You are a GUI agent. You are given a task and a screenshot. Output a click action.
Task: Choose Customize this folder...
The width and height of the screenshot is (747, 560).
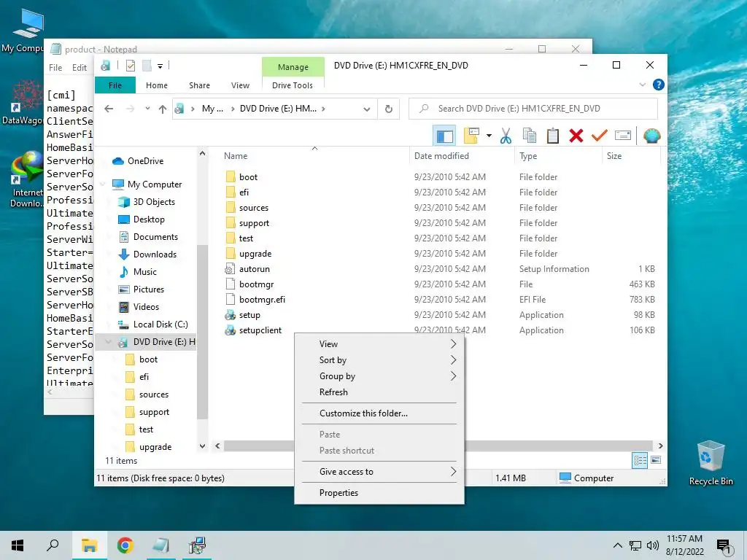pyautogui.click(x=379, y=413)
